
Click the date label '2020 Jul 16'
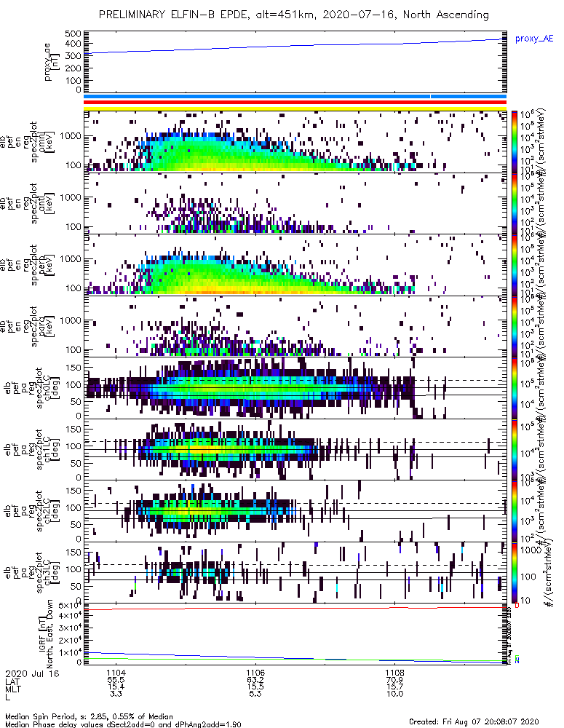point(32,673)
